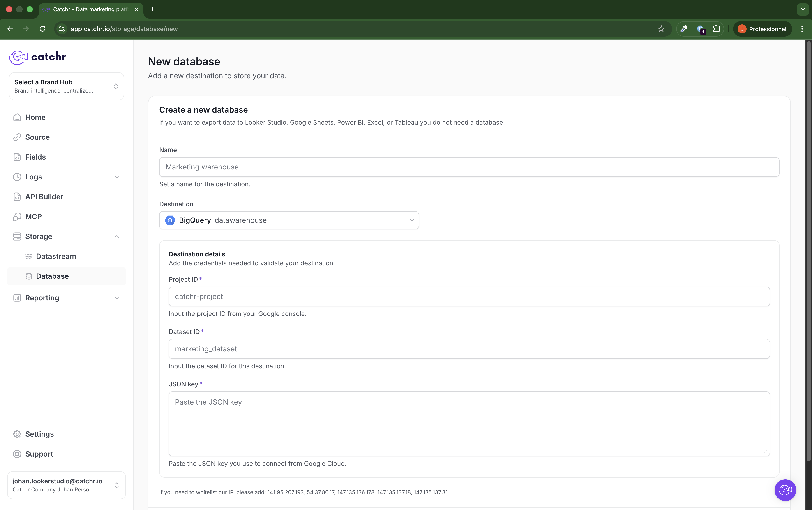Reload the page
812x510 pixels.
tap(42, 29)
